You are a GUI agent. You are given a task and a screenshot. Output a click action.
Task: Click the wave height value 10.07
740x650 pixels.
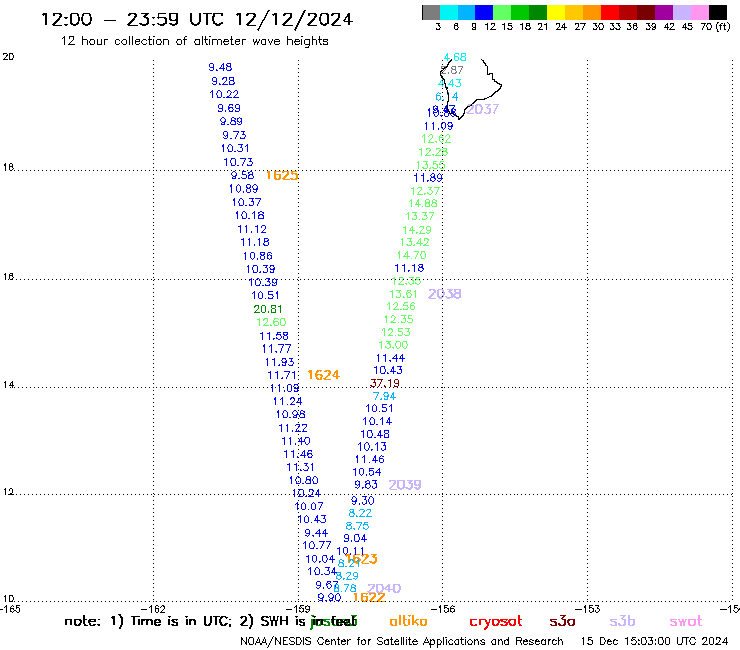[x=309, y=506]
